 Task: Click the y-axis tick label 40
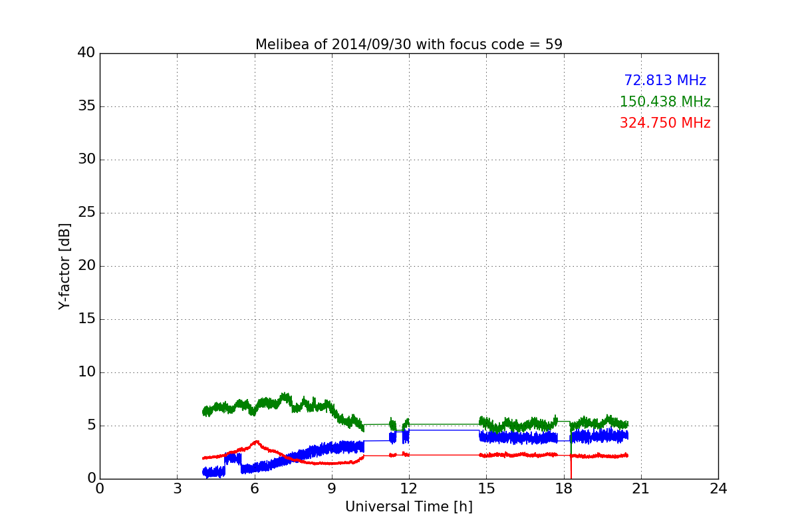pos(86,53)
